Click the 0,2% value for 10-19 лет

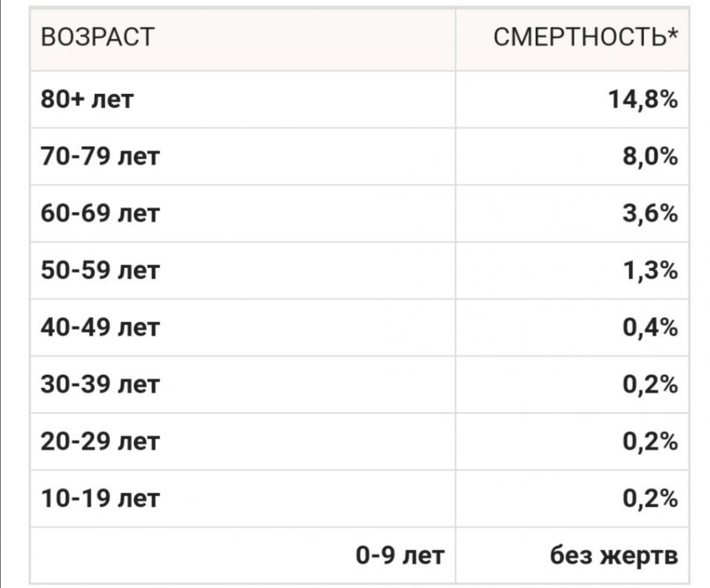tap(650, 498)
